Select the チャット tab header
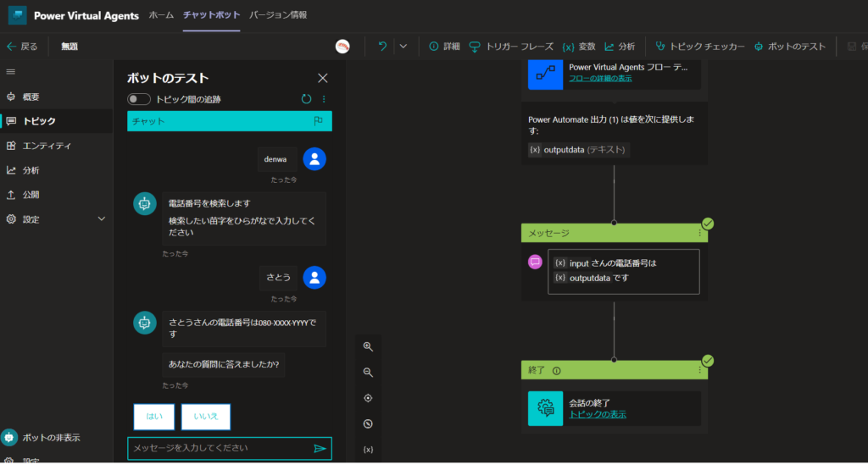868x470 pixels. tap(230, 121)
